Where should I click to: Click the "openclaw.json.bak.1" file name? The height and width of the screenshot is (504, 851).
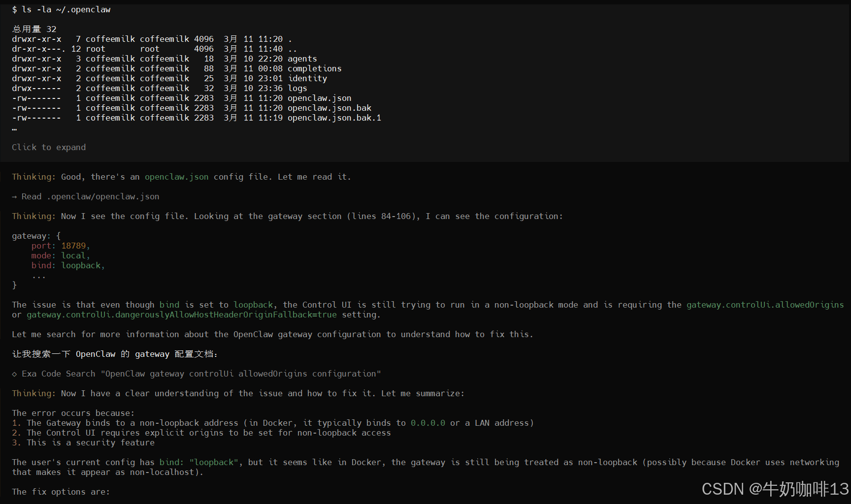pyautogui.click(x=334, y=118)
